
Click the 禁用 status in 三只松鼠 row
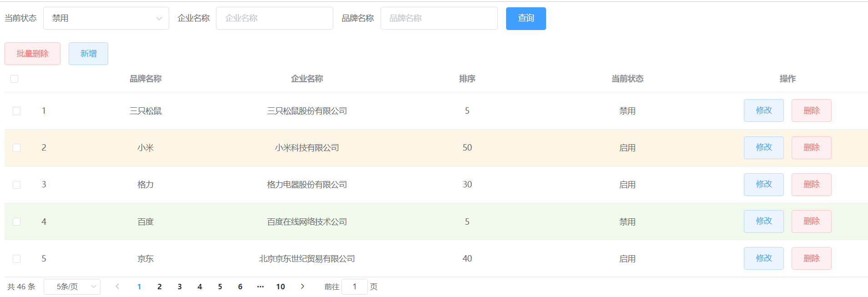coord(627,111)
